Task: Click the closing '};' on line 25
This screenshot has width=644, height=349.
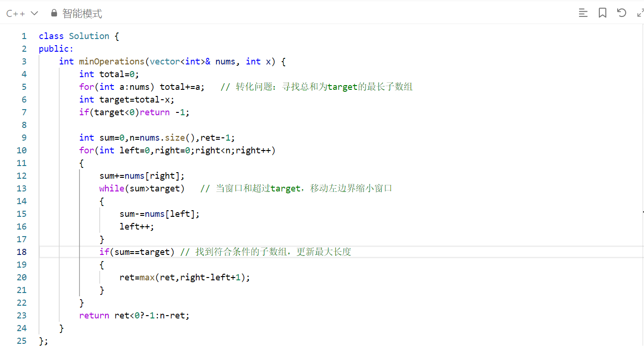Action: (x=44, y=341)
